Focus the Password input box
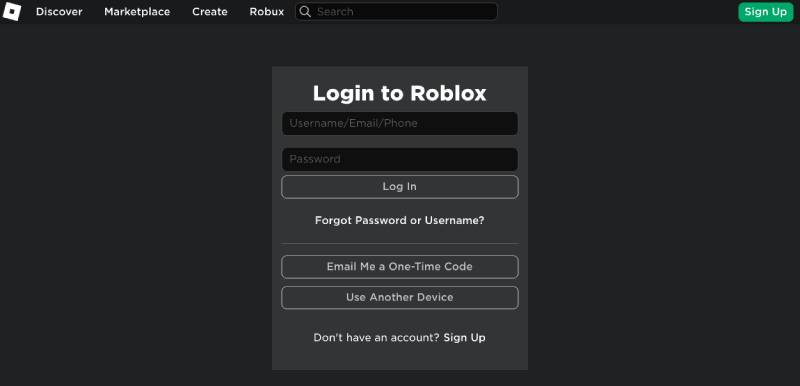The width and height of the screenshot is (800, 386). pyautogui.click(x=399, y=159)
